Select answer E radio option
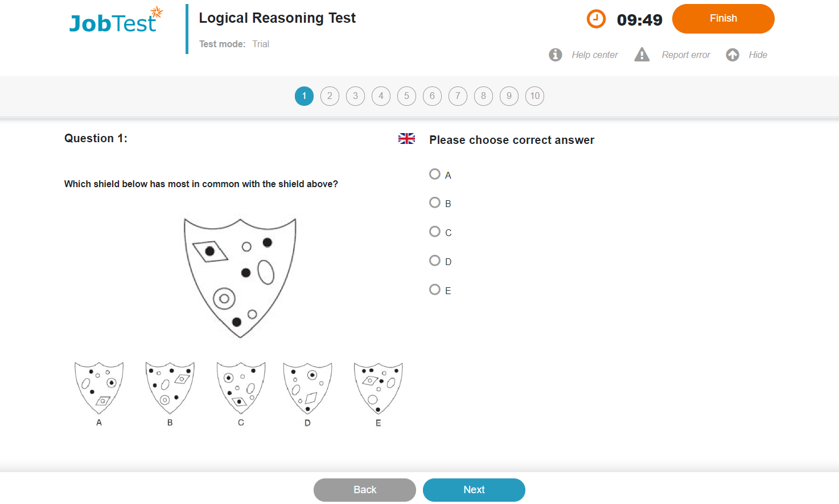The image size is (839, 504). point(435,290)
